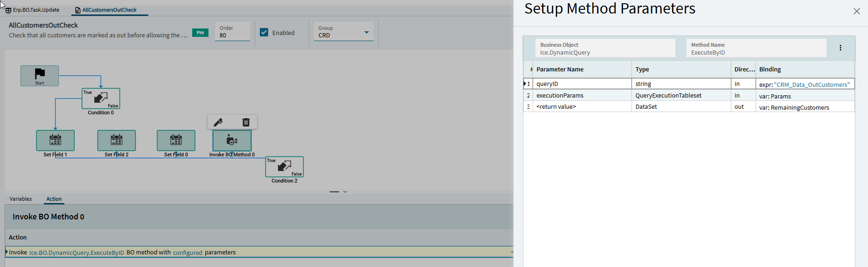Click the pencil edit icon above node

point(218,122)
